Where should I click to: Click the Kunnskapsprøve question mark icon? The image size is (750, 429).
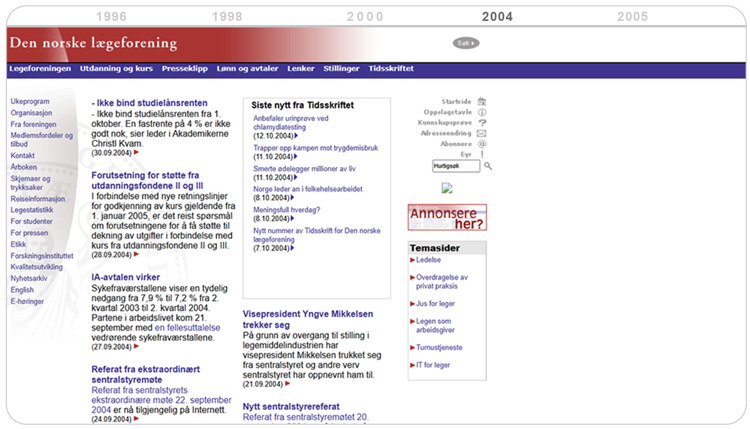(482, 122)
